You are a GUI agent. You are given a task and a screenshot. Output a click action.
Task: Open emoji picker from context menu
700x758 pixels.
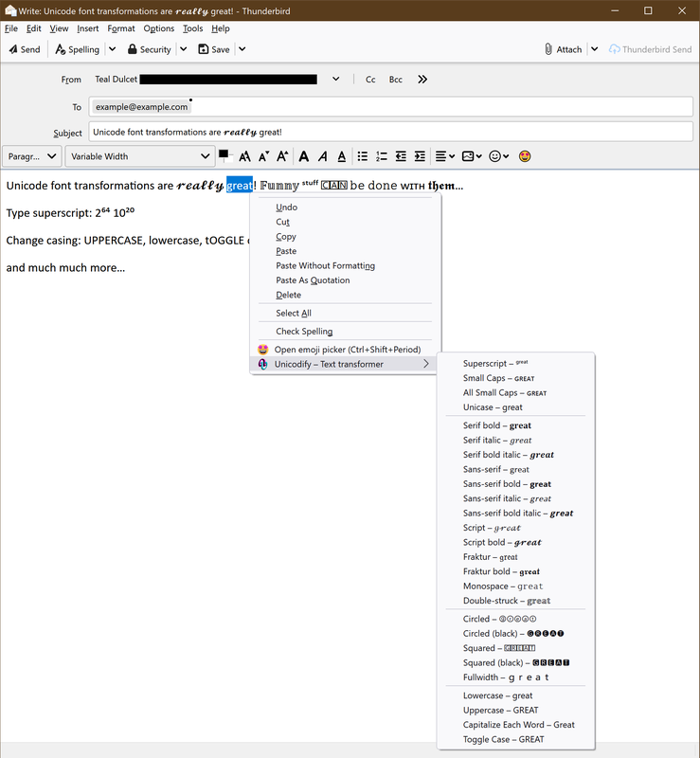343,350
